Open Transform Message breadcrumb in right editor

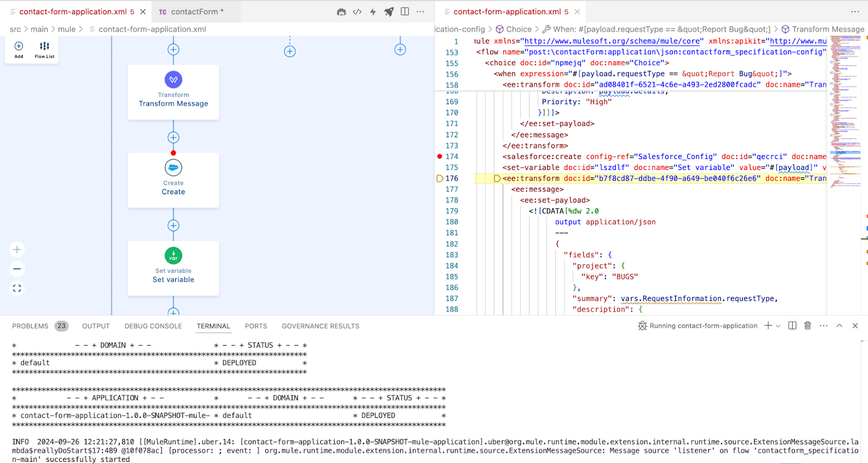point(823,29)
